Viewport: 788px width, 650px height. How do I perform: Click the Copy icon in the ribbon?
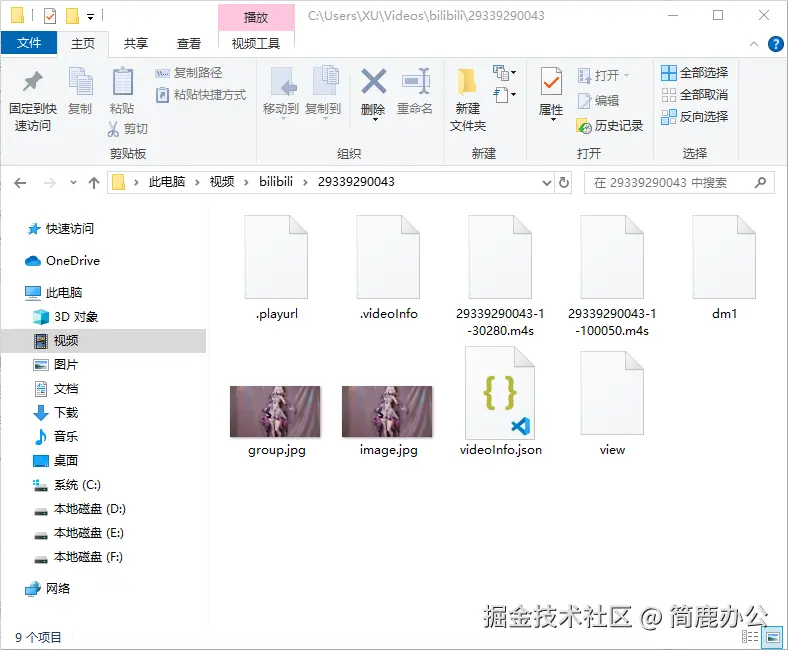pos(80,81)
